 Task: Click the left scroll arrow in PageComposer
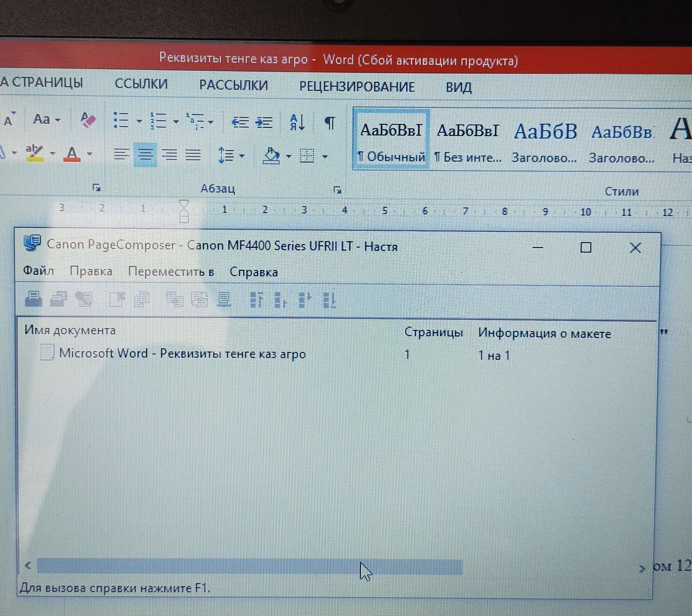click(x=28, y=565)
